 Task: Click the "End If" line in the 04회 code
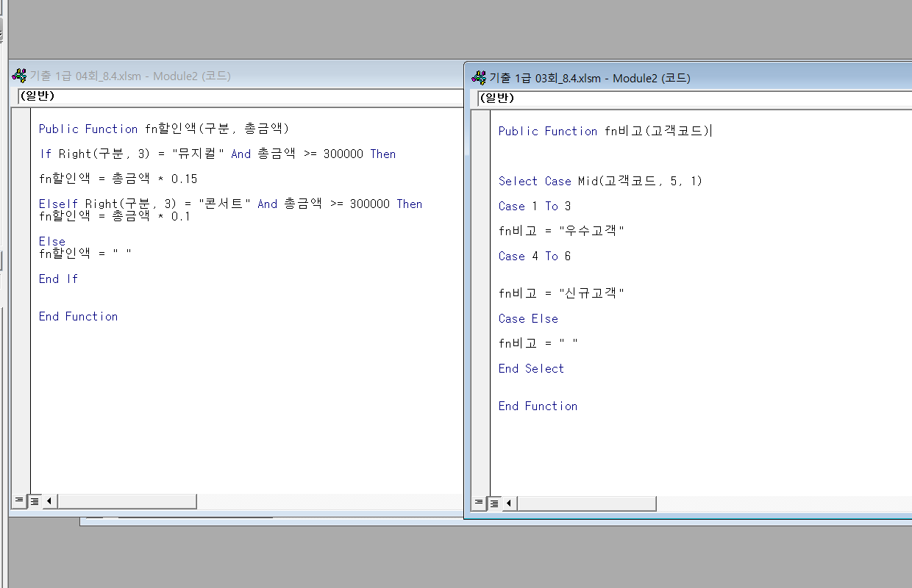tap(58, 279)
